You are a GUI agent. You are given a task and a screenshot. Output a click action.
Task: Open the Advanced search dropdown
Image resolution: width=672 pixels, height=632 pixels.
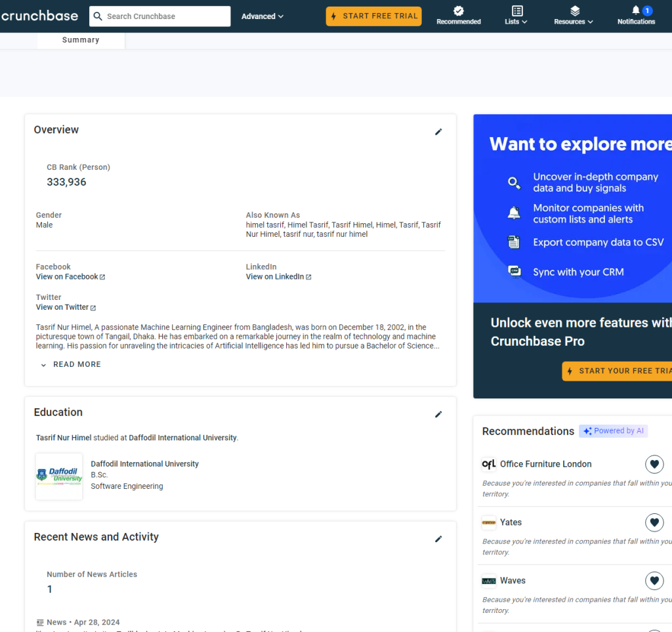262,16
